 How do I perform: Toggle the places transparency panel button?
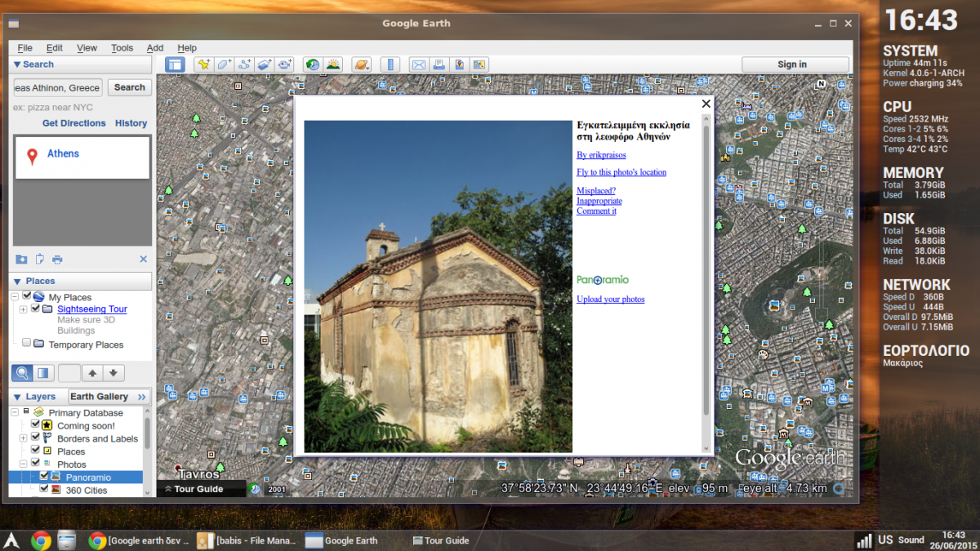tap(43, 373)
